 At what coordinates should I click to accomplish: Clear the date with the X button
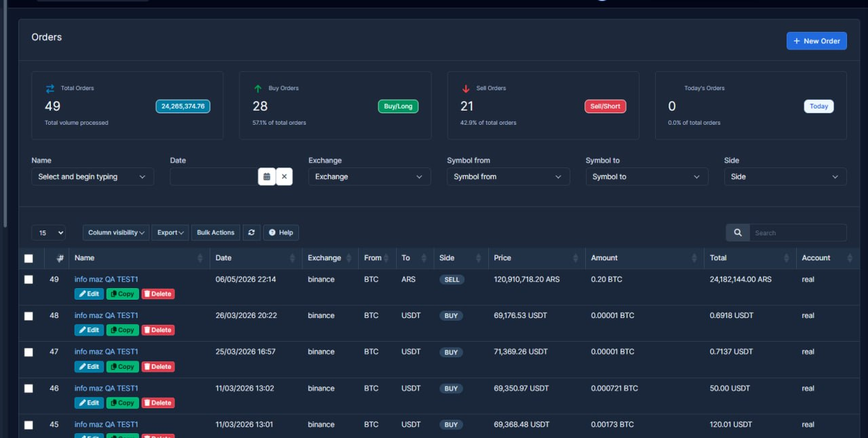(x=284, y=176)
